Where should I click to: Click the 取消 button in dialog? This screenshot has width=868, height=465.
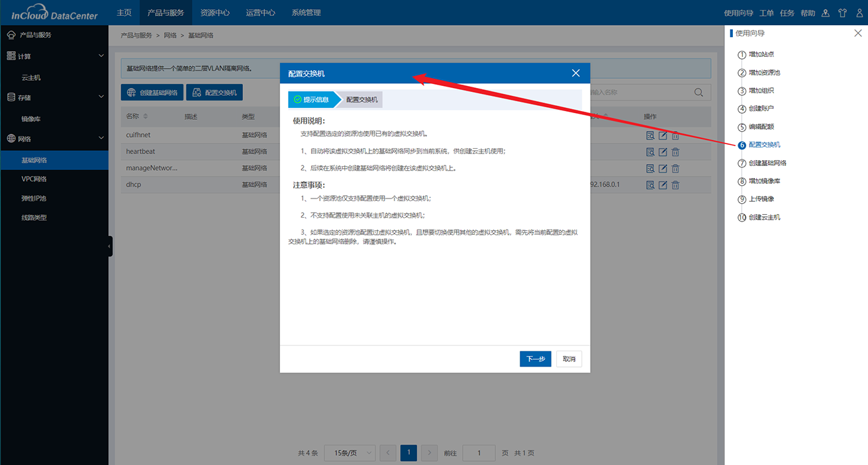[569, 359]
